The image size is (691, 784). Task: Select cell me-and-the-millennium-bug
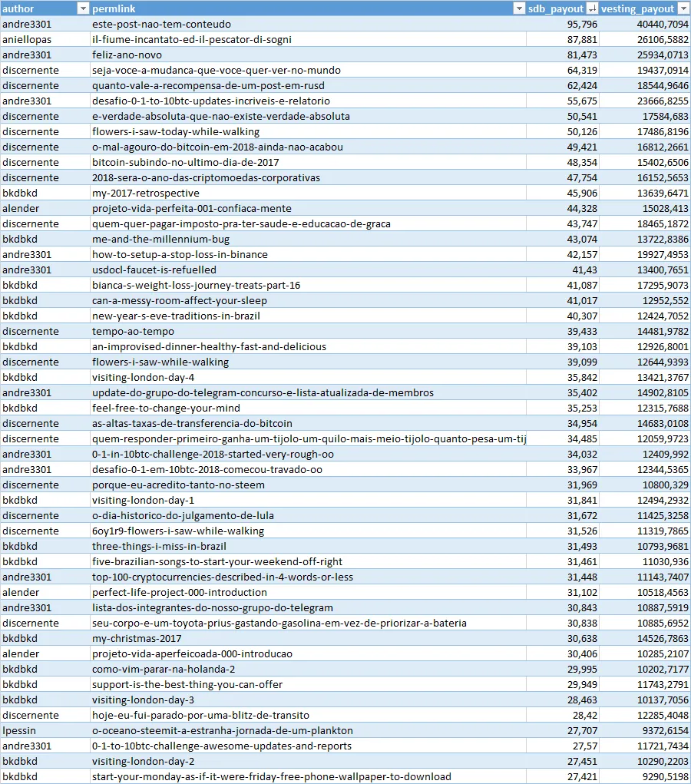[x=308, y=239]
